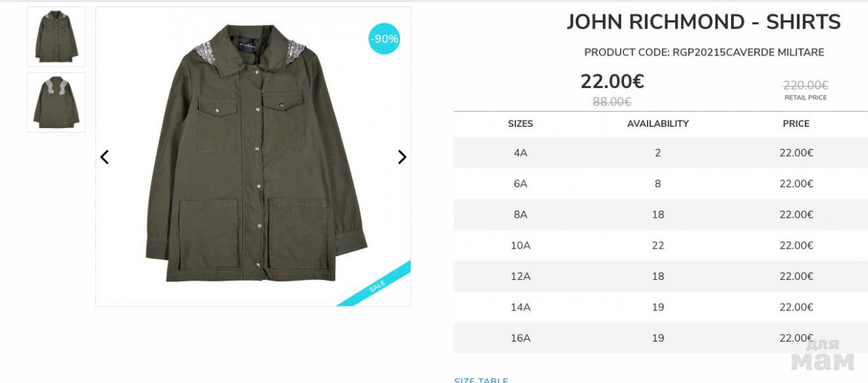The image size is (868, 383).
Task: Show next product image with right arrow
Action: pos(402,157)
